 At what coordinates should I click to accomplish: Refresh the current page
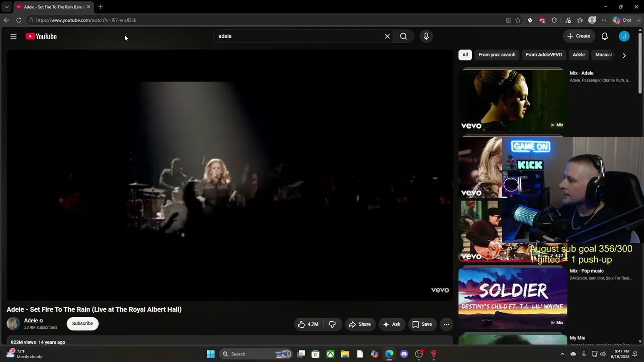pos(19,20)
